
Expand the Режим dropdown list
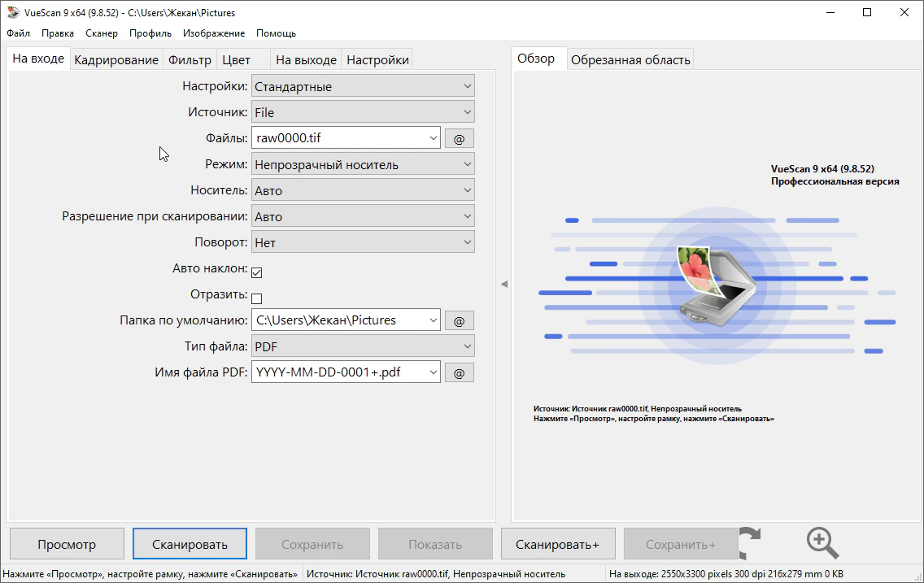(x=363, y=164)
